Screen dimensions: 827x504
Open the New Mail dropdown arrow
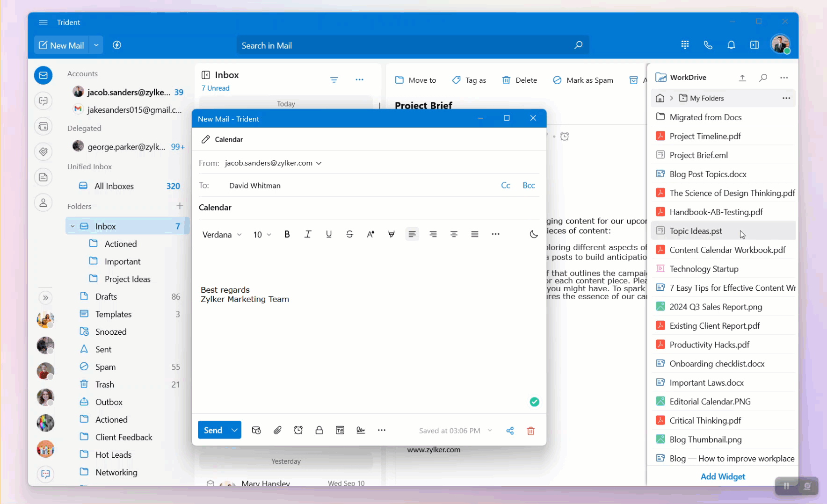[x=96, y=45]
